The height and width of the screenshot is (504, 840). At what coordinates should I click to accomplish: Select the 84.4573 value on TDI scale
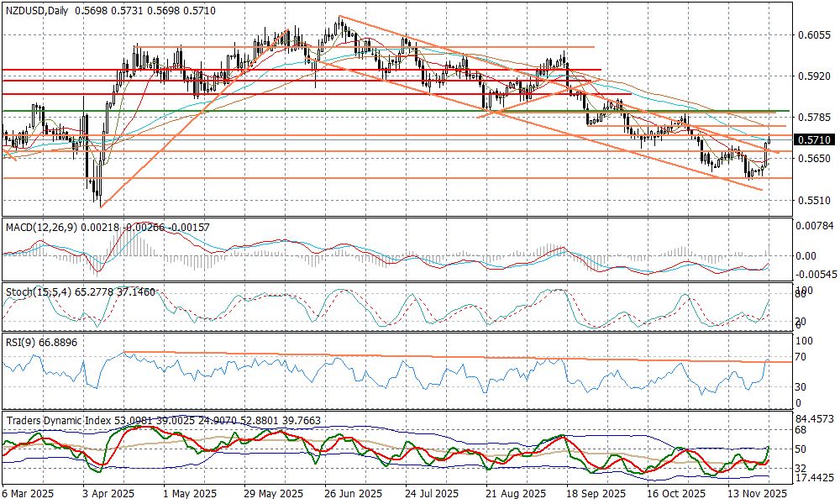[x=816, y=418]
